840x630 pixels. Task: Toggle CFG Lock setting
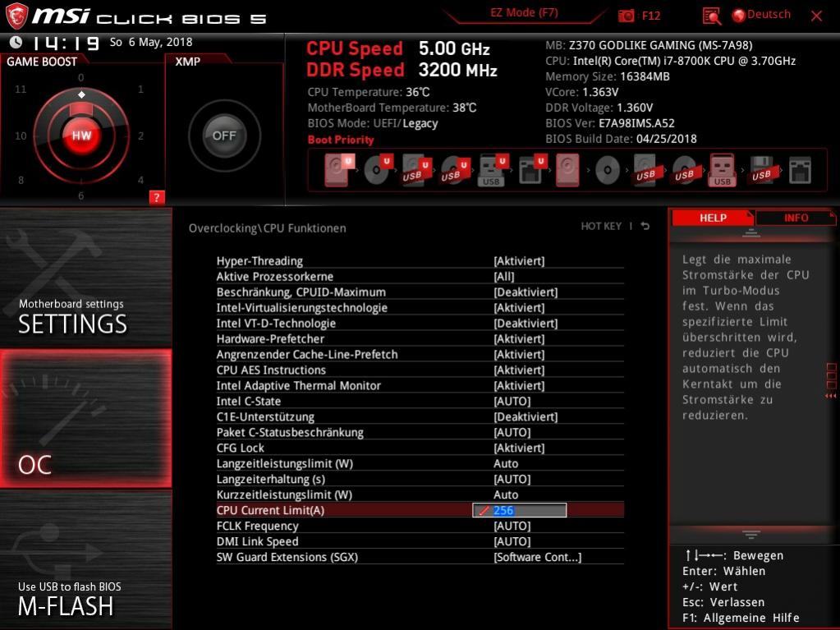click(420, 448)
